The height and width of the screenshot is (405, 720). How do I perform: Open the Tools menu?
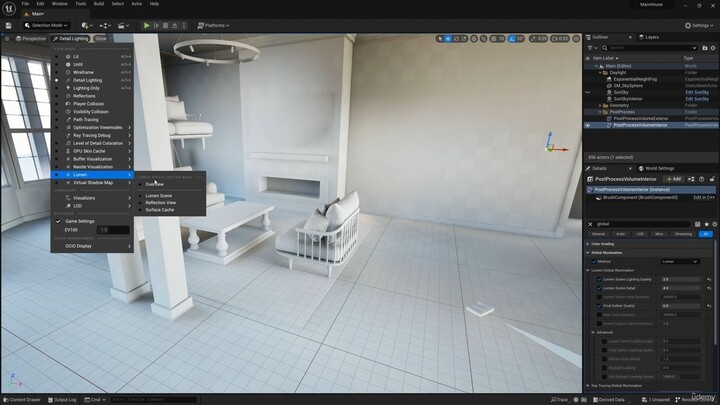click(x=80, y=4)
